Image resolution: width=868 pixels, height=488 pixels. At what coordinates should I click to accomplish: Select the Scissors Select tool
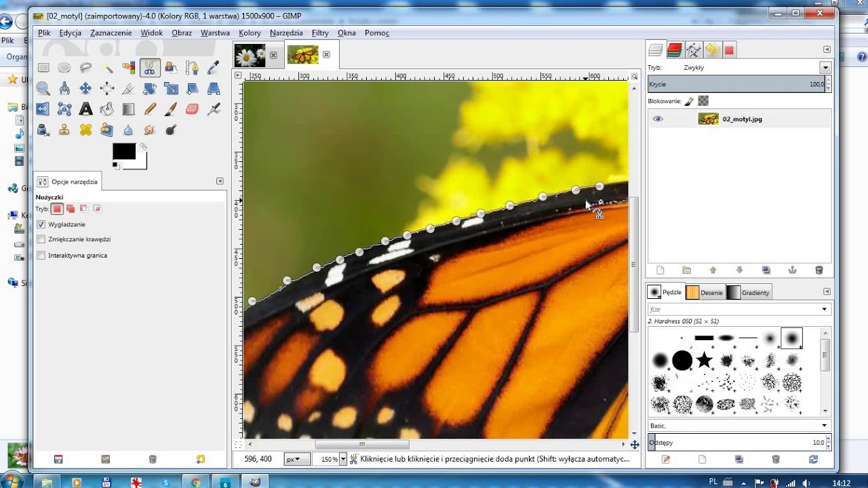pos(150,67)
